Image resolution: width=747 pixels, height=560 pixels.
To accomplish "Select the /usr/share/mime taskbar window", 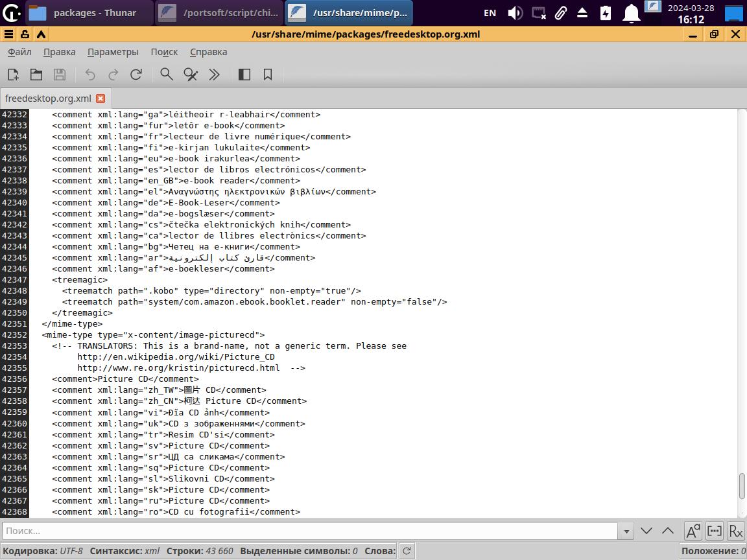I will (x=349, y=13).
